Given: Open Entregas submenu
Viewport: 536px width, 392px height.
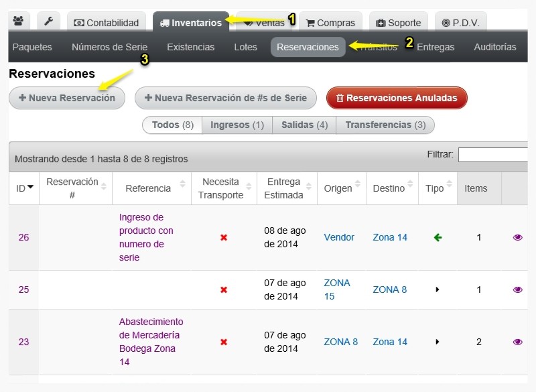Looking at the screenshot, I should click(435, 47).
